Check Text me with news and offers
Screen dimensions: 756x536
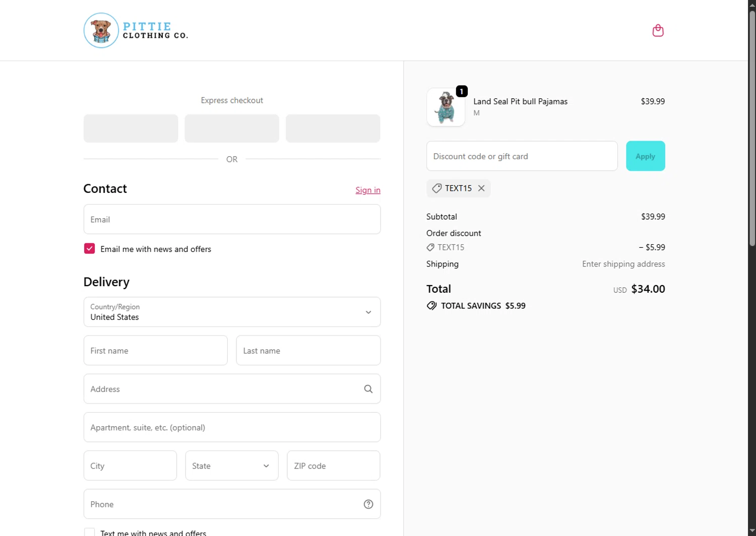tap(89, 532)
